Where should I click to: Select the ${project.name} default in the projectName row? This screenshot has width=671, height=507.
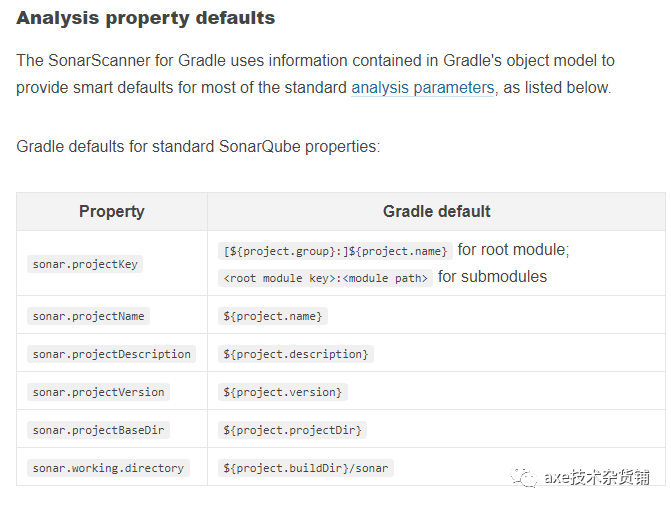tap(273, 316)
